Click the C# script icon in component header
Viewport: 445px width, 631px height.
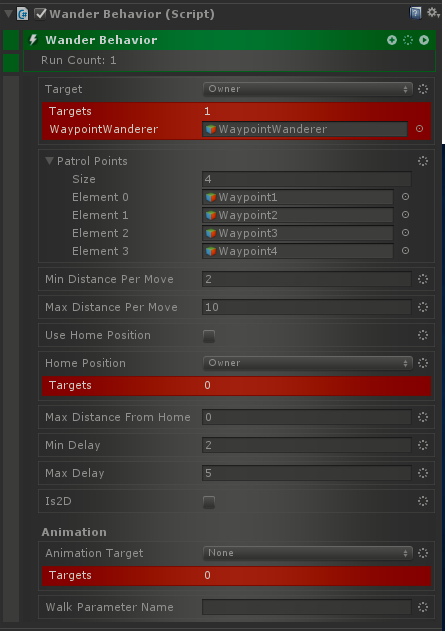[23, 14]
